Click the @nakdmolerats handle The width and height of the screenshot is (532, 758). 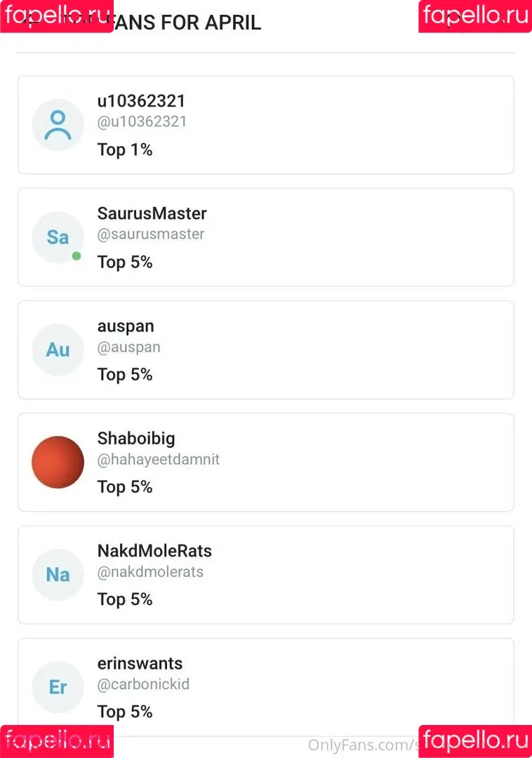click(150, 571)
